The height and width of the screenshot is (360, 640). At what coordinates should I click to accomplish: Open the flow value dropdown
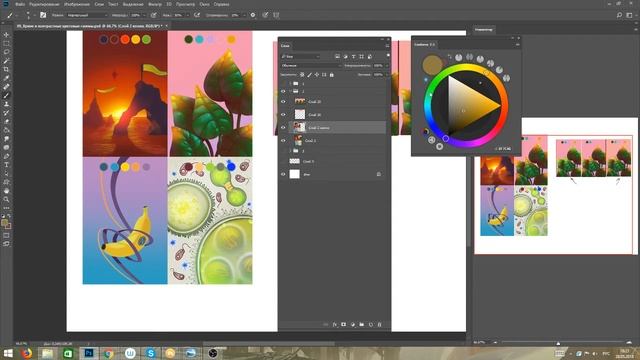coord(187,15)
